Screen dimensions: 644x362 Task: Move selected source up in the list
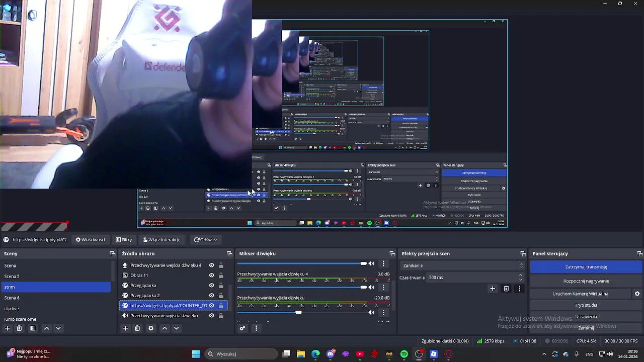(x=165, y=328)
